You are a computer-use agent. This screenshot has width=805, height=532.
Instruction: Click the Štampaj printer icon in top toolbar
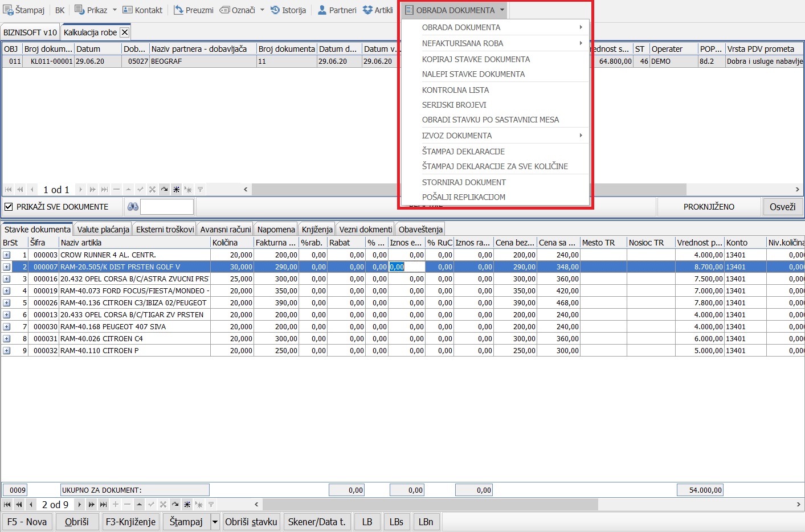8,10
